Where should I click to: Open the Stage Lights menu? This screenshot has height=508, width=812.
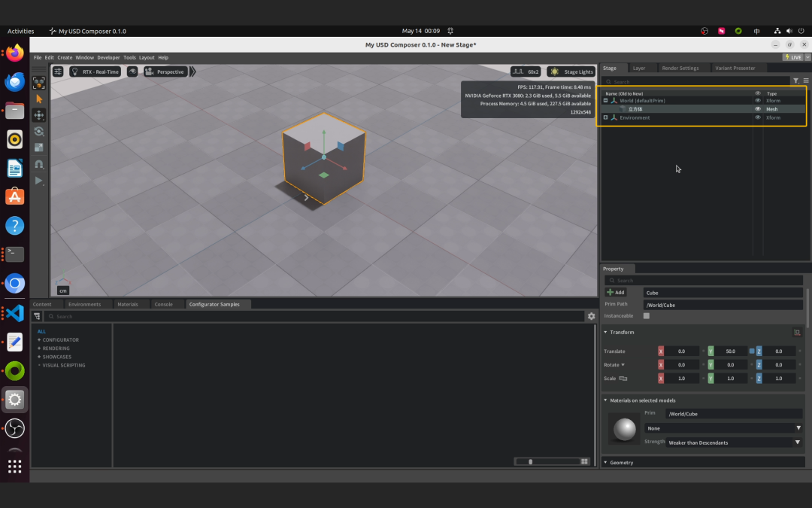pos(571,71)
